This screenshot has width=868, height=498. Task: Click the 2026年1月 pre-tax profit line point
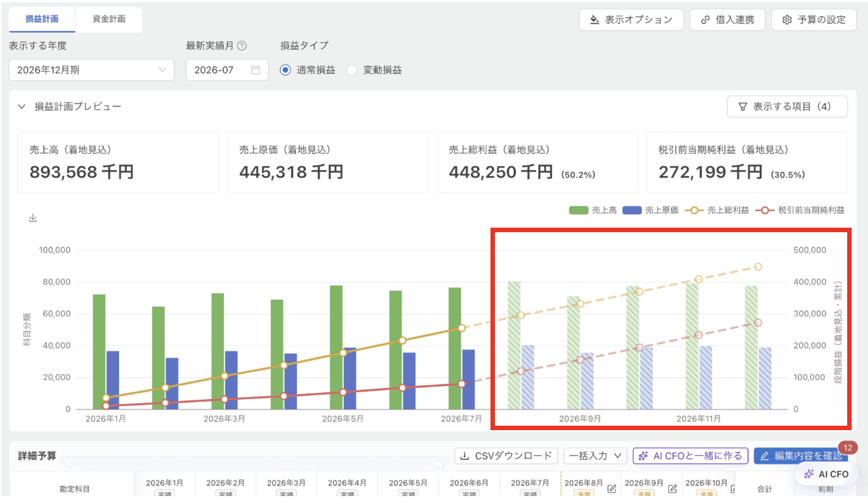(x=106, y=406)
